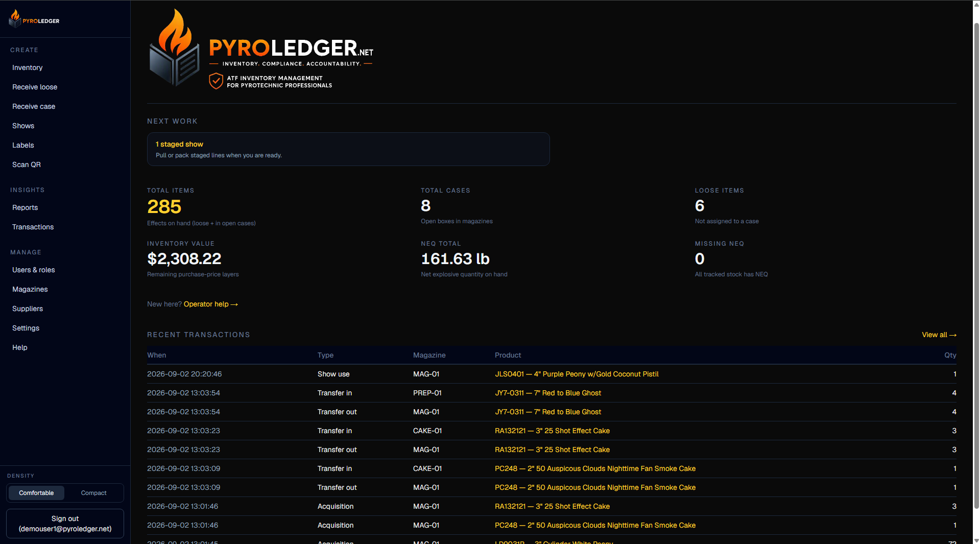Open Help in sidebar
The width and height of the screenshot is (980, 544).
20,347
